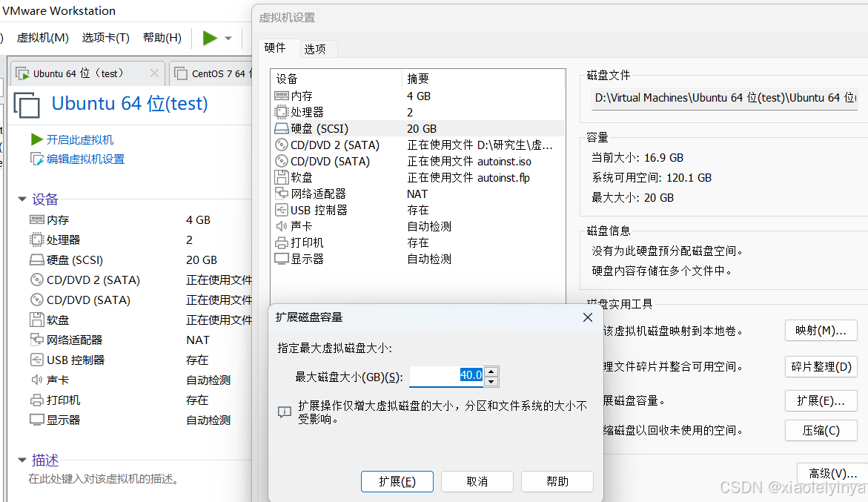This screenshot has height=502, width=868.
Task: Click the 压缩(C) button
Action: point(821,431)
